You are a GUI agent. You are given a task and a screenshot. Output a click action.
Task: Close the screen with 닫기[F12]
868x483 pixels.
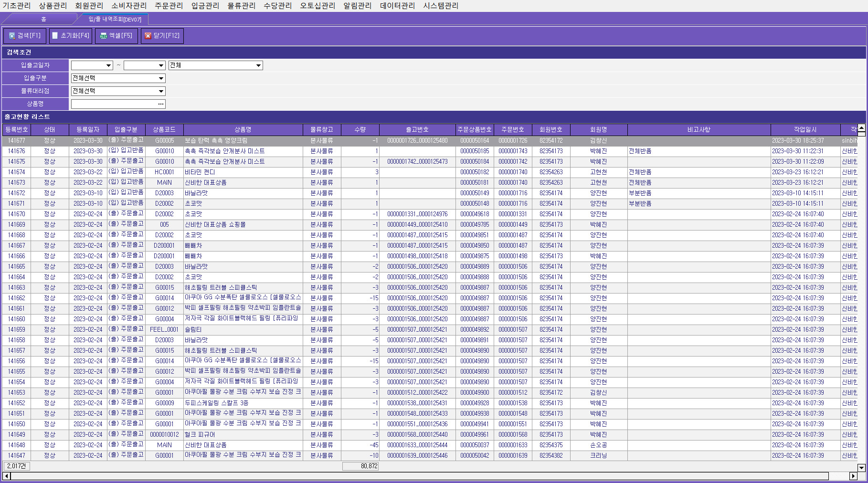[162, 36]
